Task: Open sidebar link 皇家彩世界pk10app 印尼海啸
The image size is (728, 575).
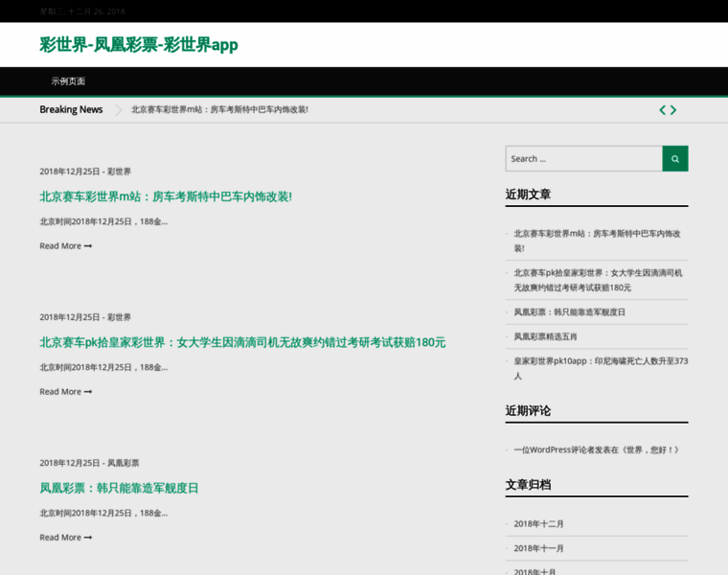Action: tap(601, 368)
